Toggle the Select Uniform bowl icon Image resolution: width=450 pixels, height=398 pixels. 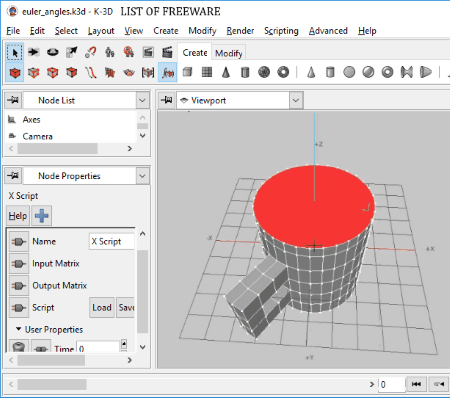tap(129, 72)
